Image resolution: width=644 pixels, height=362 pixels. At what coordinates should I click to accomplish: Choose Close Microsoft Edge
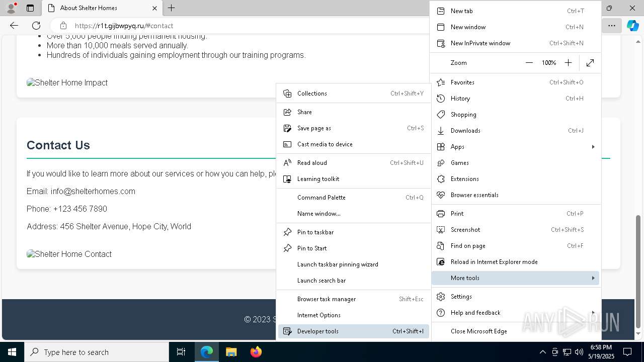(x=516, y=331)
